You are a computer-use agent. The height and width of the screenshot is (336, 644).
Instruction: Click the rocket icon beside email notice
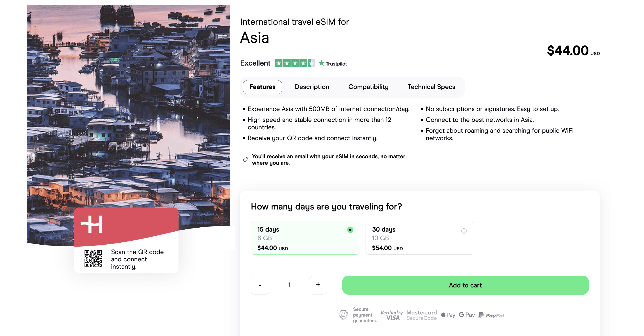245,160
